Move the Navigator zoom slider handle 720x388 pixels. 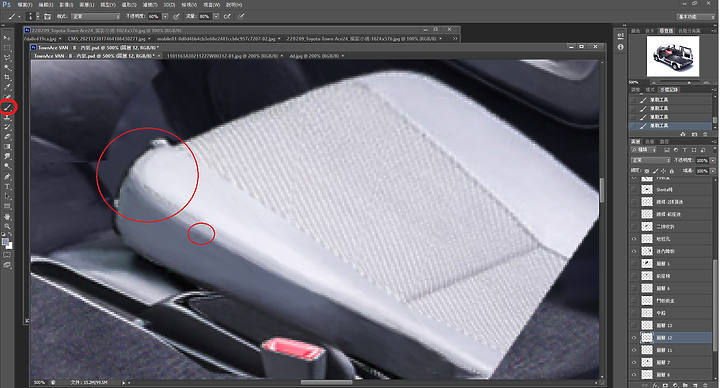pyautogui.click(x=689, y=82)
